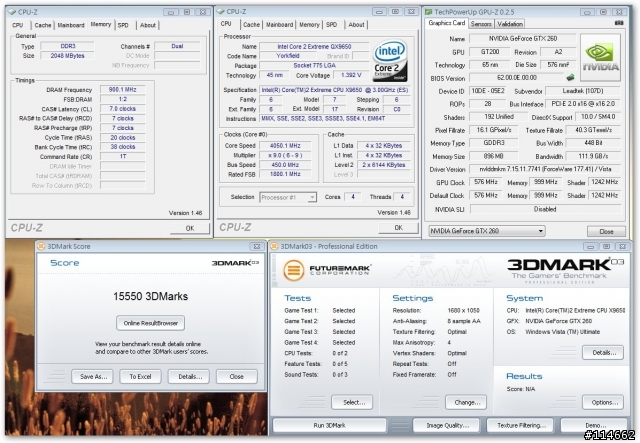Image resolution: width=640 pixels, height=443 pixels.
Task: Click the NVIDIA SLI Disabled field
Action: click(x=545, y=209)
